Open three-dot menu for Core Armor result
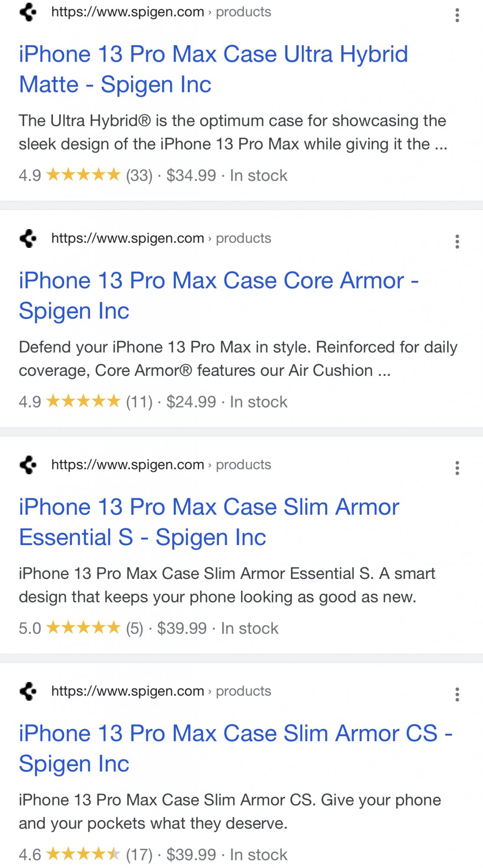The image size is (483, 868). point(457,242)
